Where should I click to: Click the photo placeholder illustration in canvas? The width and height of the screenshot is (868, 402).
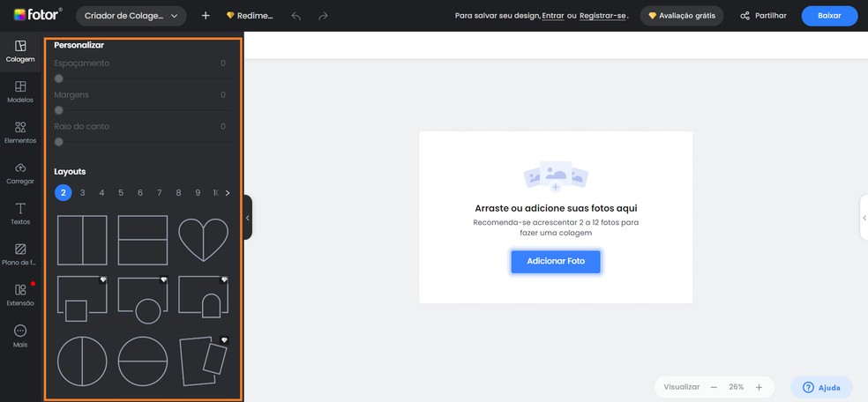pyautogui.click(x=556, y=176)
